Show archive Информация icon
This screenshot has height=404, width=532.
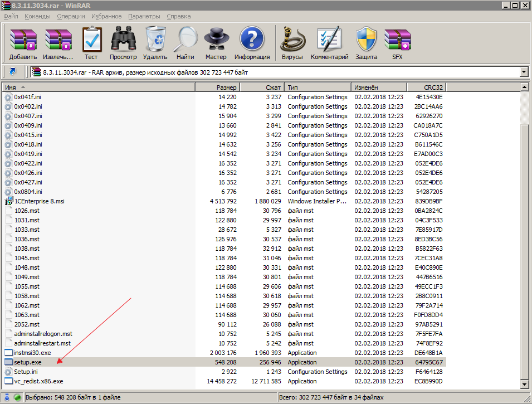click(252, 39)
